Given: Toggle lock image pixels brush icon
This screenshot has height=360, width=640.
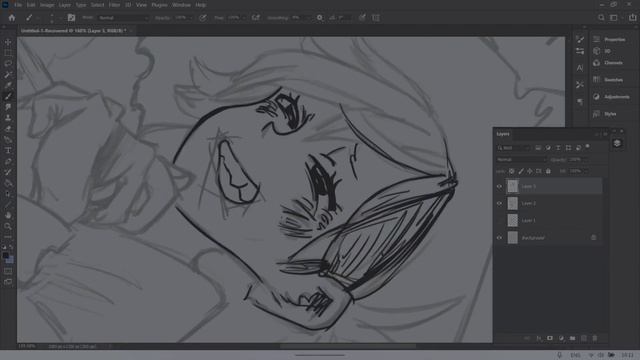Looking at the screenshot, I should (521, 171).
